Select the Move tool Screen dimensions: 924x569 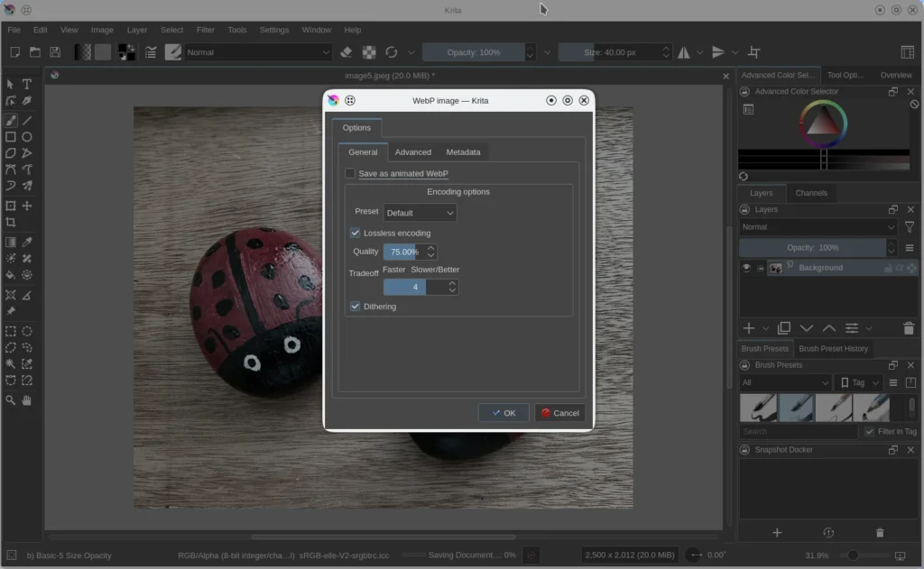[26, 206]
